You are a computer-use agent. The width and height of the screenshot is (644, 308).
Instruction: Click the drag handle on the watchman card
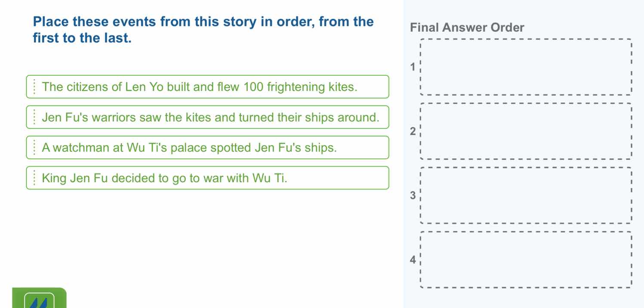35,147
